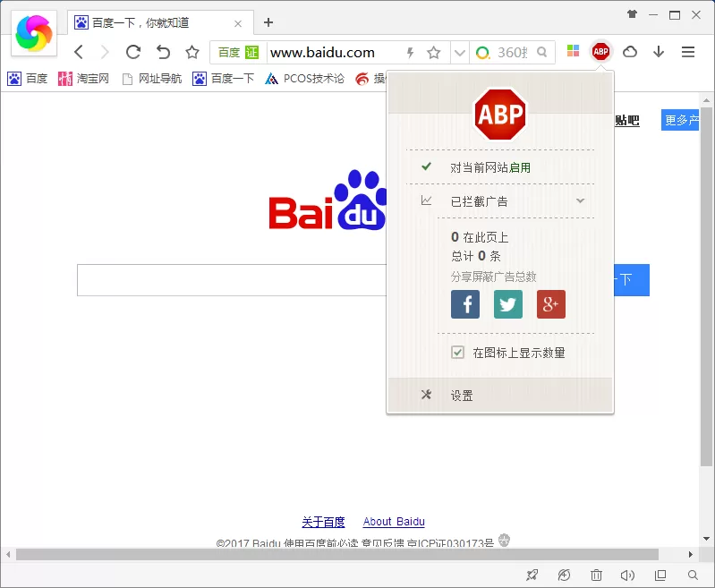Click the vertical scrollbar thumb
The height and width of the screenshot is (588, 715).
[706, 287]
